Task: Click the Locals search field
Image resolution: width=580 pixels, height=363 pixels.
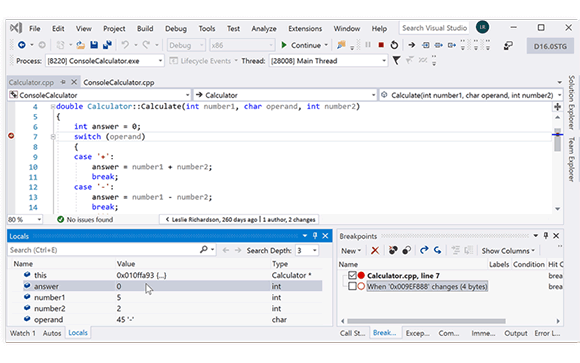Action: (104, 250)
